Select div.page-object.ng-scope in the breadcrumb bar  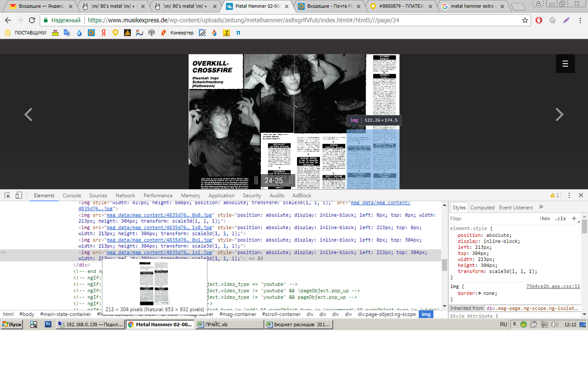(x=387, y=315)
